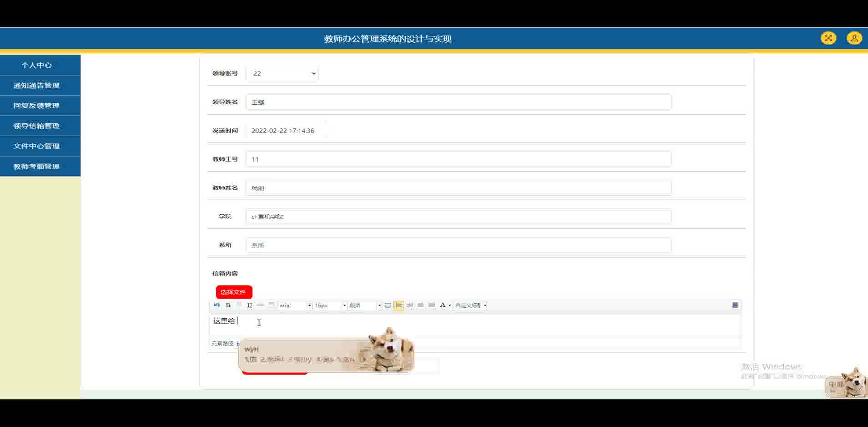This screenshot has width=868, height=427.
Task: Click the crossed-tools icon in the header
Action: coord(828,38)
